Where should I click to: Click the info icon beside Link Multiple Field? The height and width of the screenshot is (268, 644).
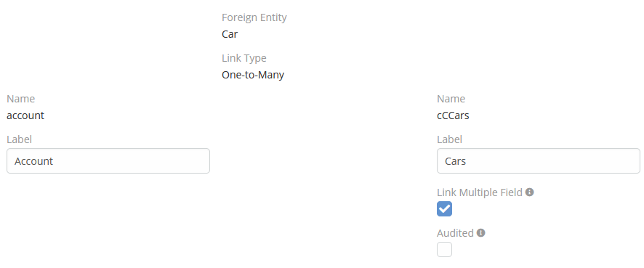pyautogui.click(x=529, y=192)
